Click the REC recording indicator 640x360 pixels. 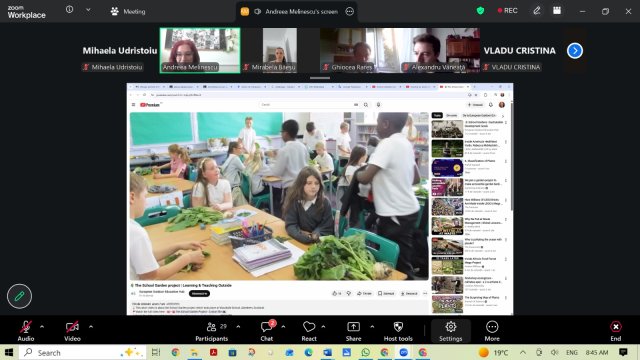[507, 11]
